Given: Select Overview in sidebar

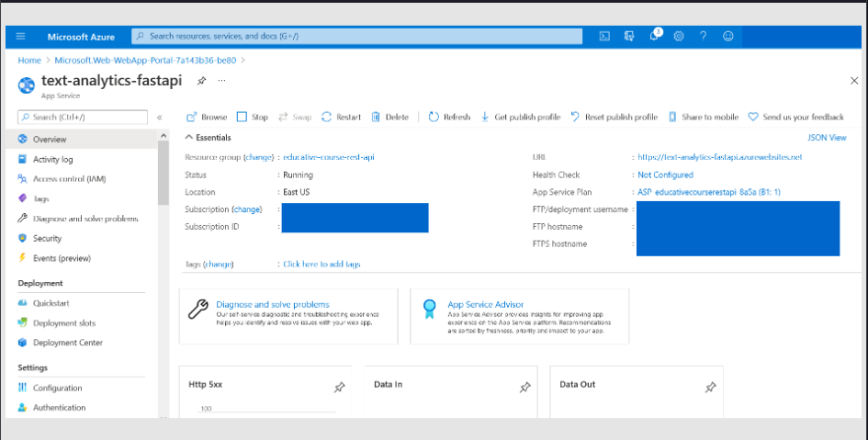Looking at the screenshot, I should pyautogui.click(x=82, y=139).
